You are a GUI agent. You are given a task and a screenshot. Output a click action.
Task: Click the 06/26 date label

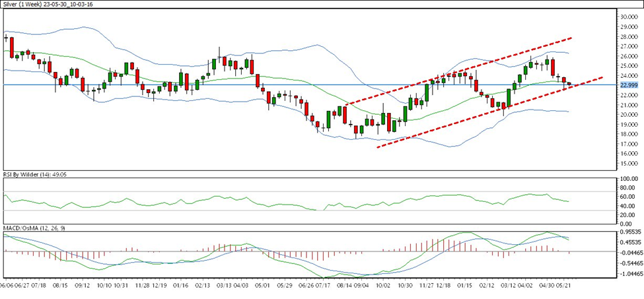(x=306, y=284)
